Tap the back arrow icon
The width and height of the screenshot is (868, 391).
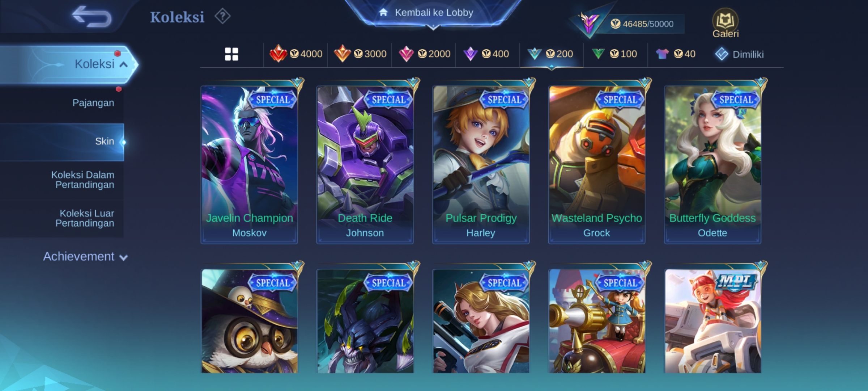point(92,17)
